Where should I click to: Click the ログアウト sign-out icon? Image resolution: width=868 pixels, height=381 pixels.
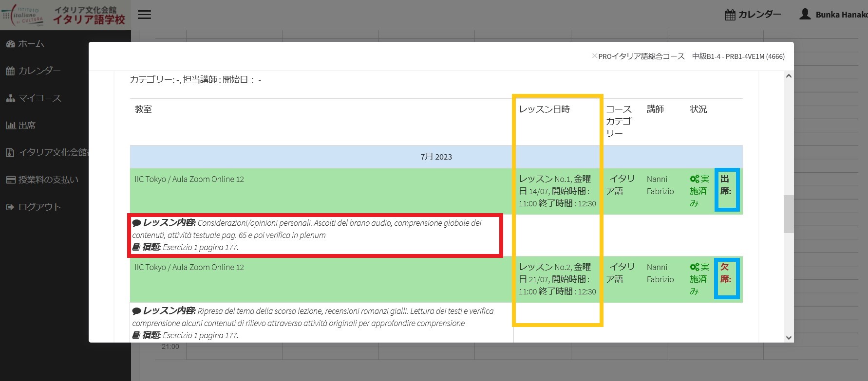11,207
